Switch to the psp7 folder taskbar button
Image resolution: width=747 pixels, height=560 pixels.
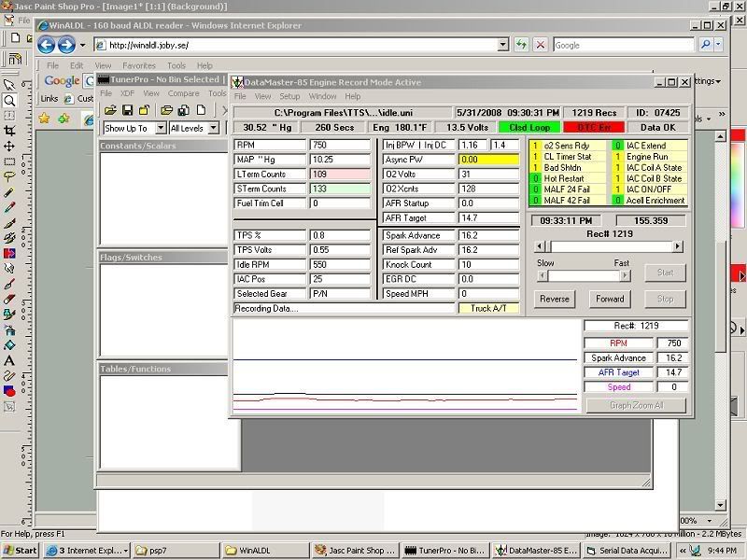coord(176,551)
